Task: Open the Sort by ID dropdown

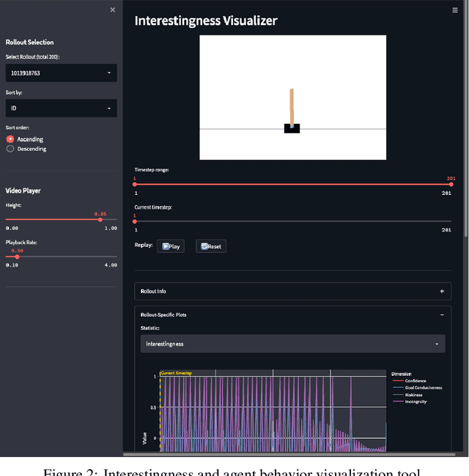Action: point(62,108)
